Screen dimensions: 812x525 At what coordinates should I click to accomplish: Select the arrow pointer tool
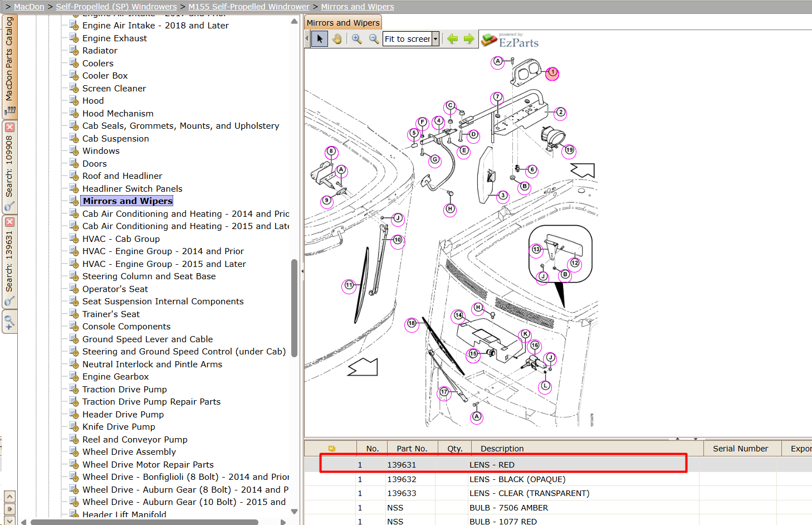pyautogui.click(x=320, y=39)
